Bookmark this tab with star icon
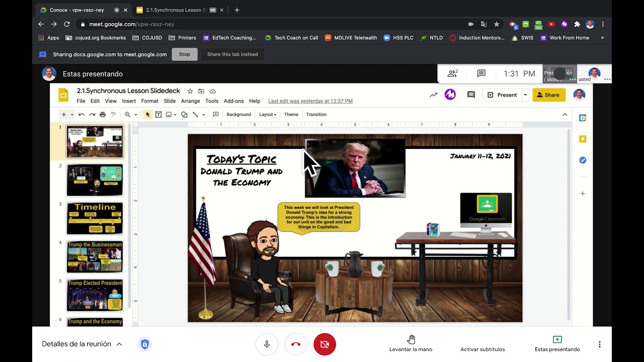Image resolution: width=644 pixels, height=362 pixels. tap(497, 24)
